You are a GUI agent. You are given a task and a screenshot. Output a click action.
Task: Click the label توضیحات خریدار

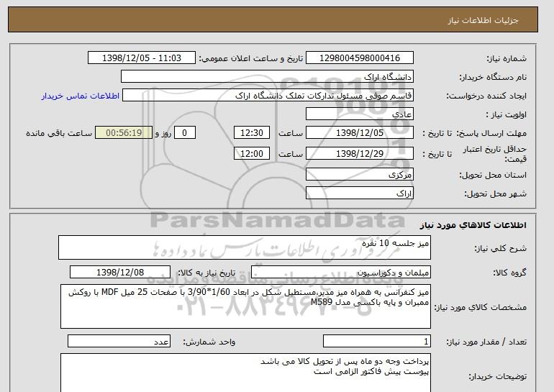click(x=497, y=376)
